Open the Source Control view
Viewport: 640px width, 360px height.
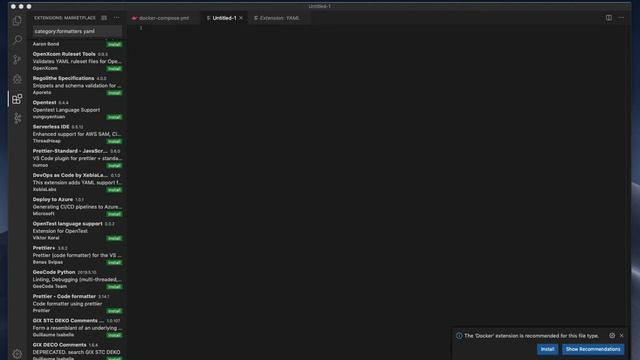pyautogui.click(x=17, y=60)
